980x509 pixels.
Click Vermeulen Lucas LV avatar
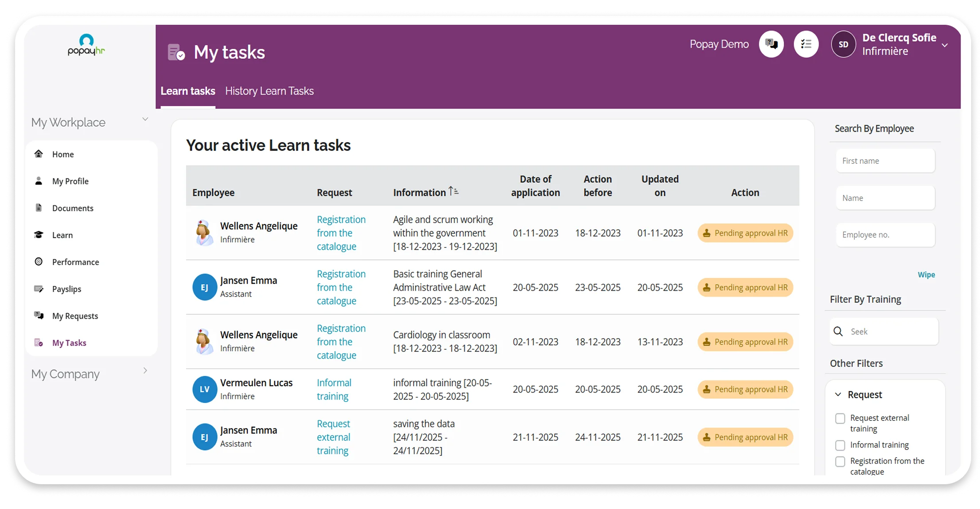point(204,389)
